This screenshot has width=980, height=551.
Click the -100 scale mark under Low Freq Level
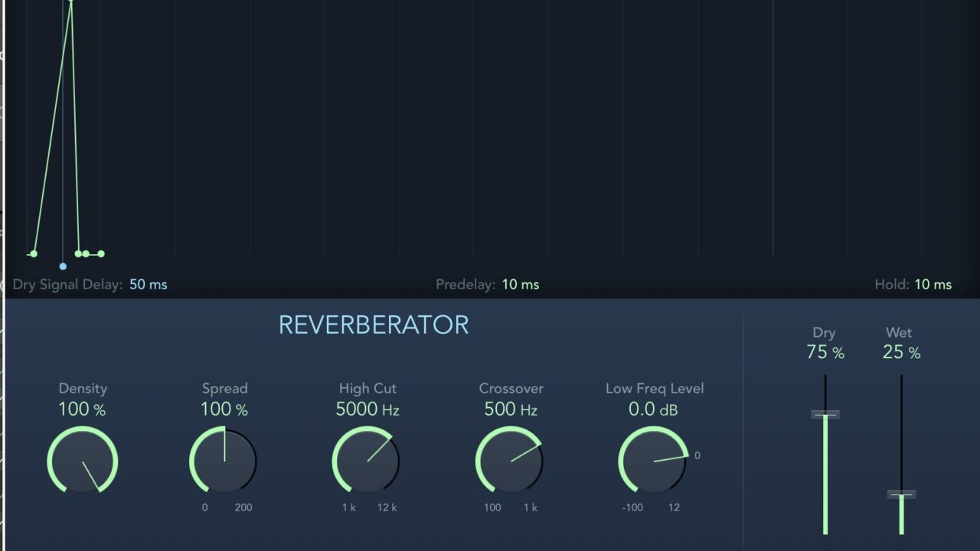(x=632, y=507)
